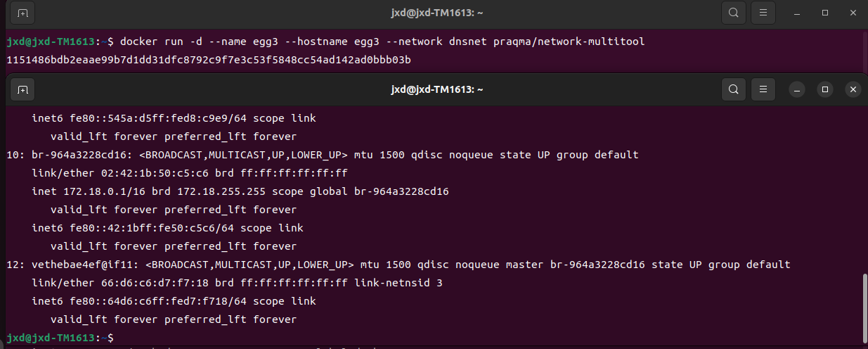868x349 pixels.
Task: Open the hamburger menu of the front network-interface terminal
Action: 763,89
